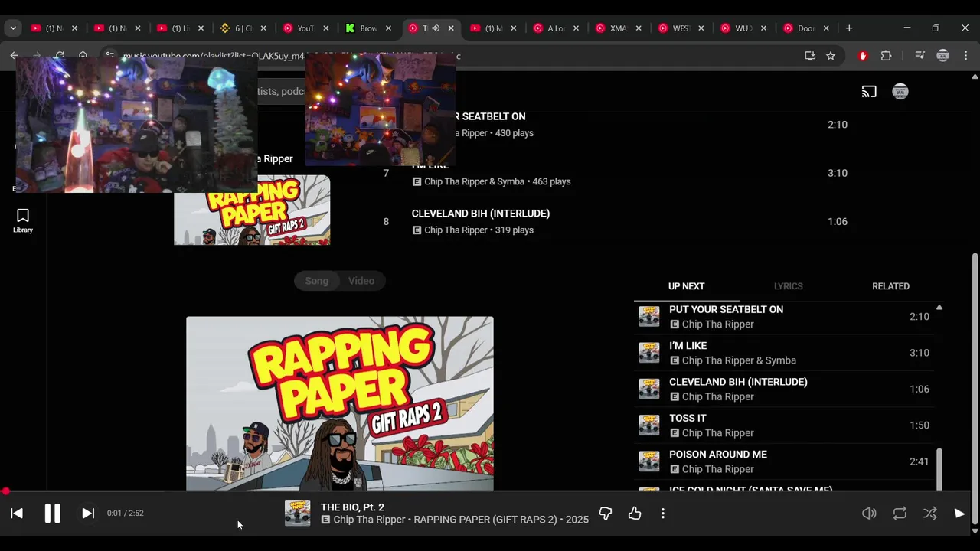980x551 pixels.
Task: Open a new browser tab
Action: 849,28
